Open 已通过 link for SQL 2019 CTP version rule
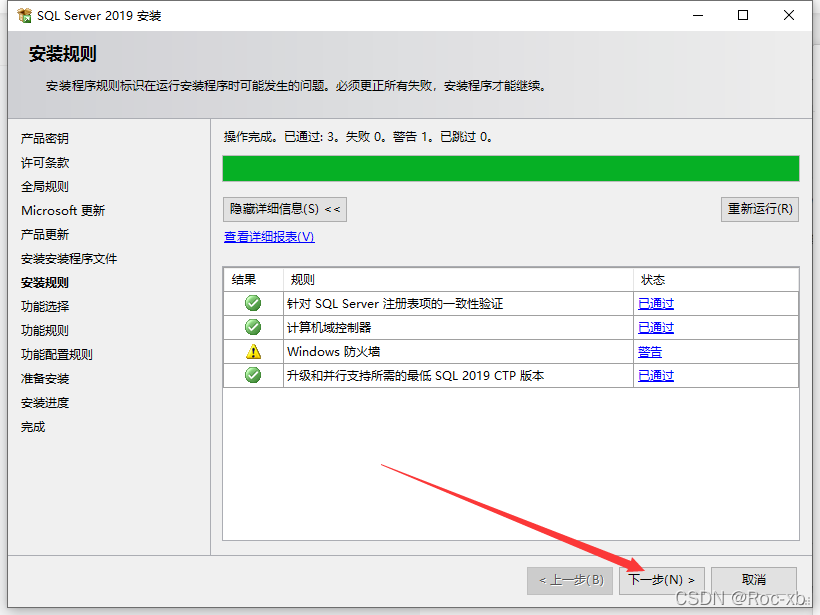 click(x=655, y=376)
